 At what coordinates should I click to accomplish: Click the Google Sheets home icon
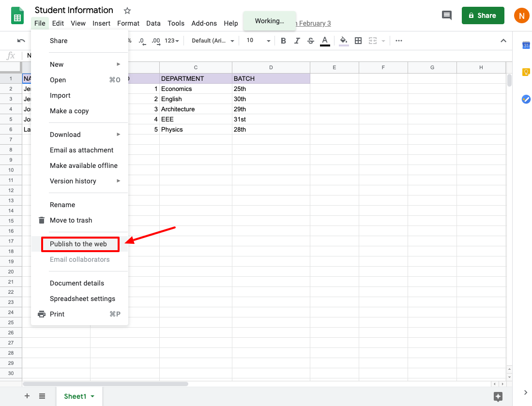click(x=17, y=15)
